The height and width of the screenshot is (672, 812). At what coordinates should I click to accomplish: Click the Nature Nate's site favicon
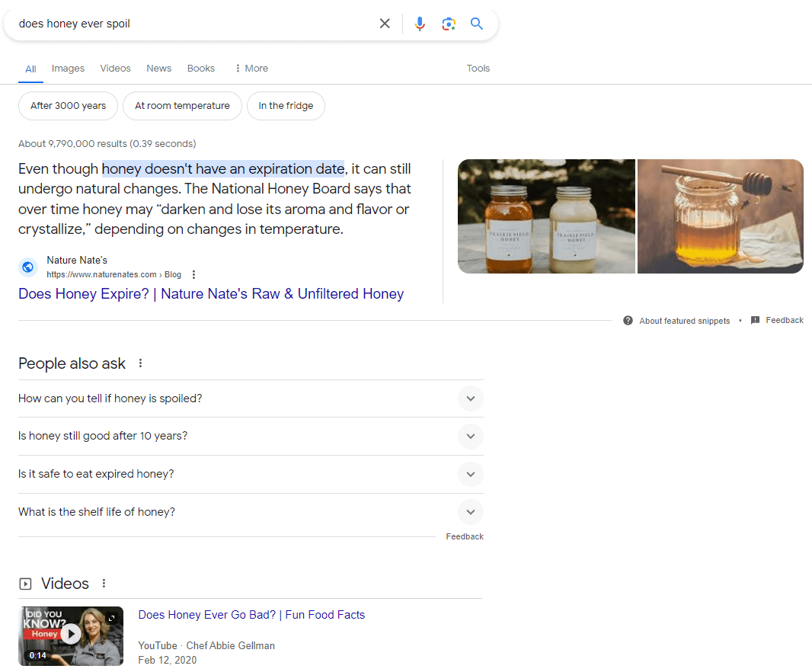(x=27, y=267)
